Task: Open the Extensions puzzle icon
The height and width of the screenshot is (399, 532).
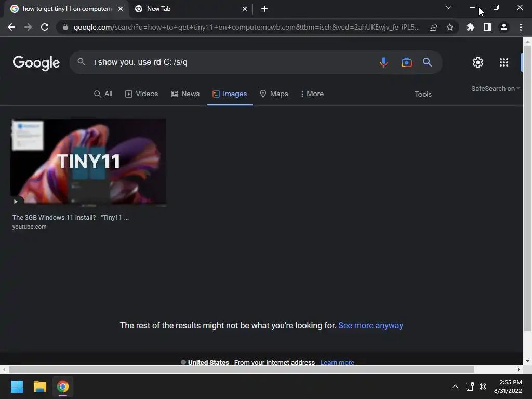Action: point(471,27)
